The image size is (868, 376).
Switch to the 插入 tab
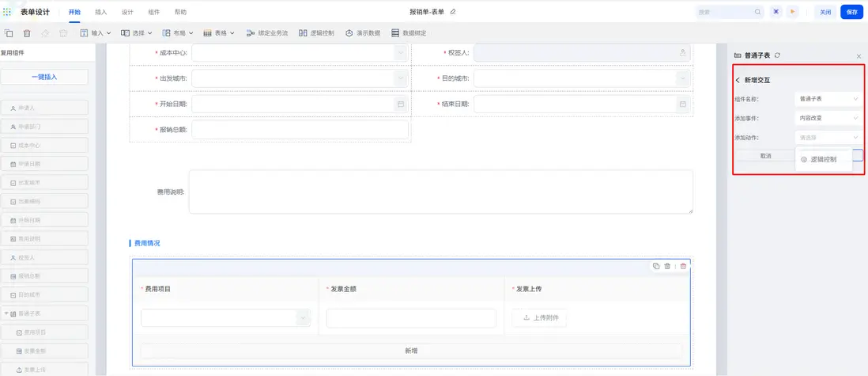point(100,12)
